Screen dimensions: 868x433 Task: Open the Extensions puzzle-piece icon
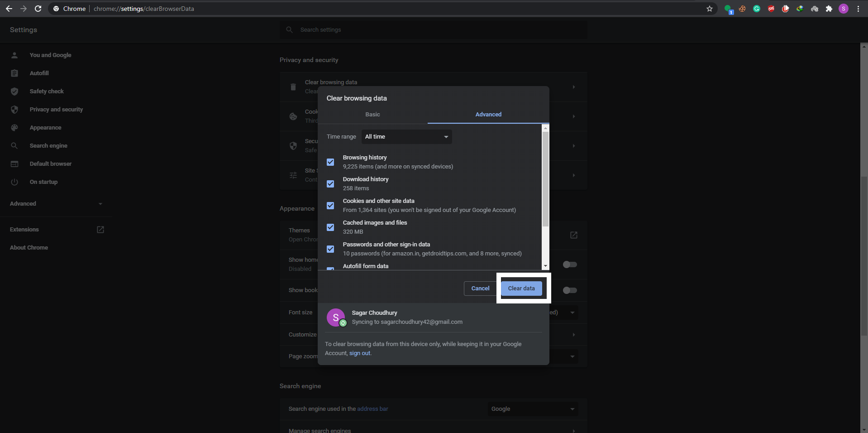point(830,9)
